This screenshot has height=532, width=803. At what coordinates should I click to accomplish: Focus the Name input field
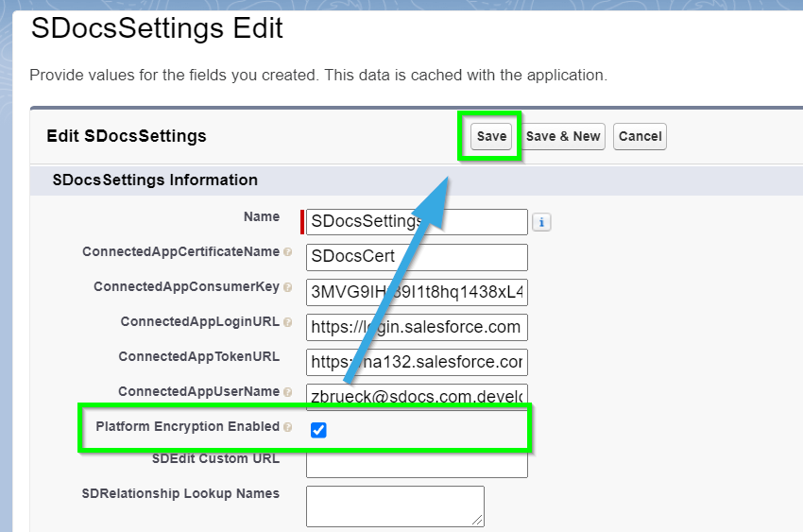[417, 222]
